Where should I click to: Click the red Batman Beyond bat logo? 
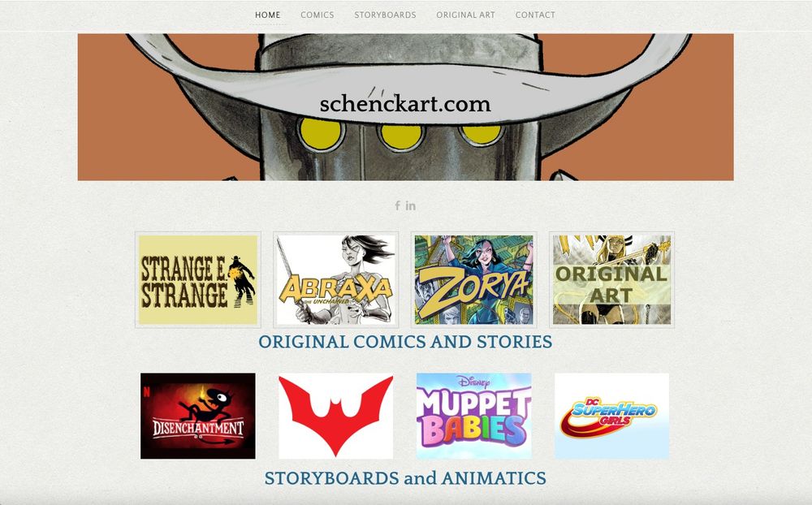pyautogui.click(x=335, y=416)
